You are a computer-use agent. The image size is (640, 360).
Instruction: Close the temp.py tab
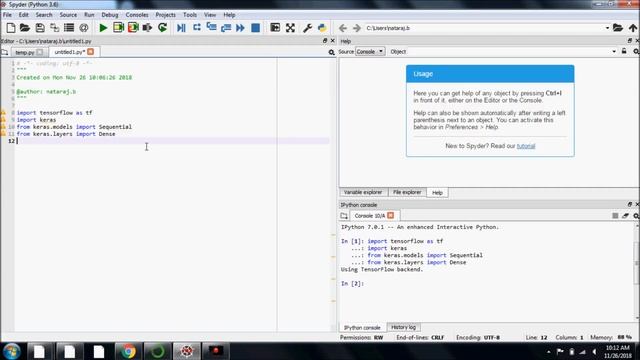[40, 52]
